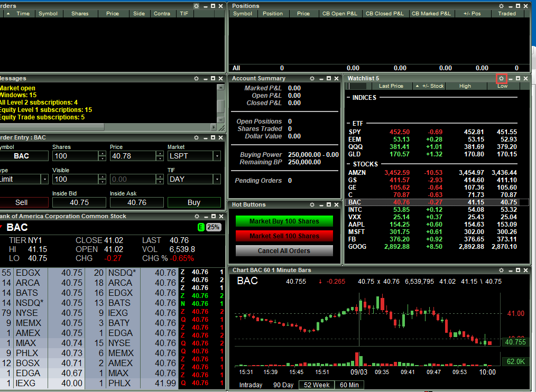The width and height of the screenshot is (536, 392).
Task: Switch chart to Intraday tab
Action: 251,385
